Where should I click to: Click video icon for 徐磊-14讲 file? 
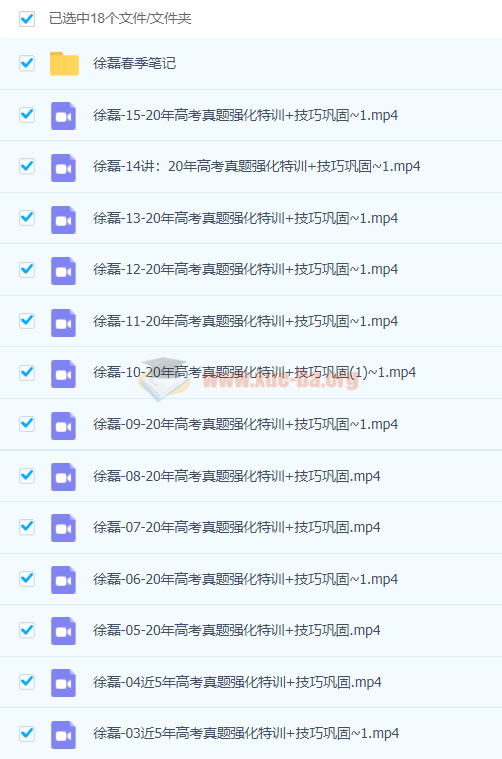[x=63, y=167]
